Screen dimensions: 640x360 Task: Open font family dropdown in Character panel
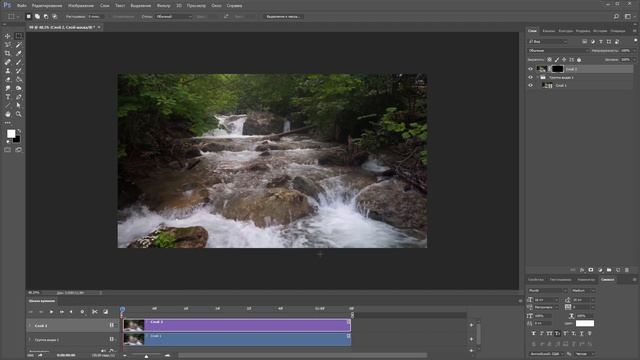547,291
